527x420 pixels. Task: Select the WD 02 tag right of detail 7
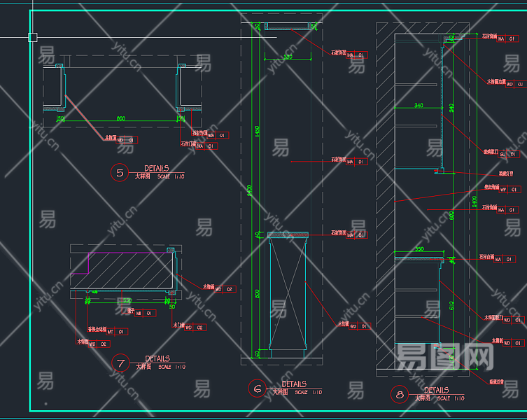[x=225, y=288]
